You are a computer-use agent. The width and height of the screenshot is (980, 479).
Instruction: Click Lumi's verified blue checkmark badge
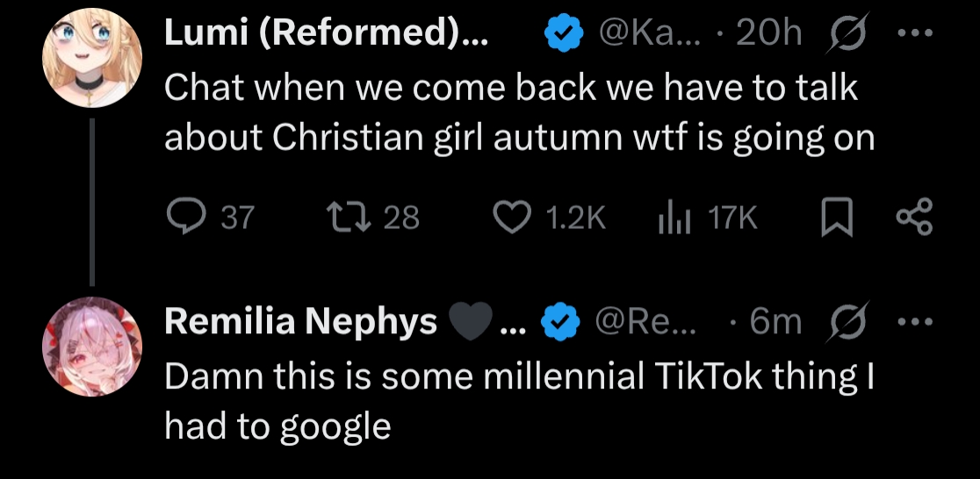coord(564,33)
